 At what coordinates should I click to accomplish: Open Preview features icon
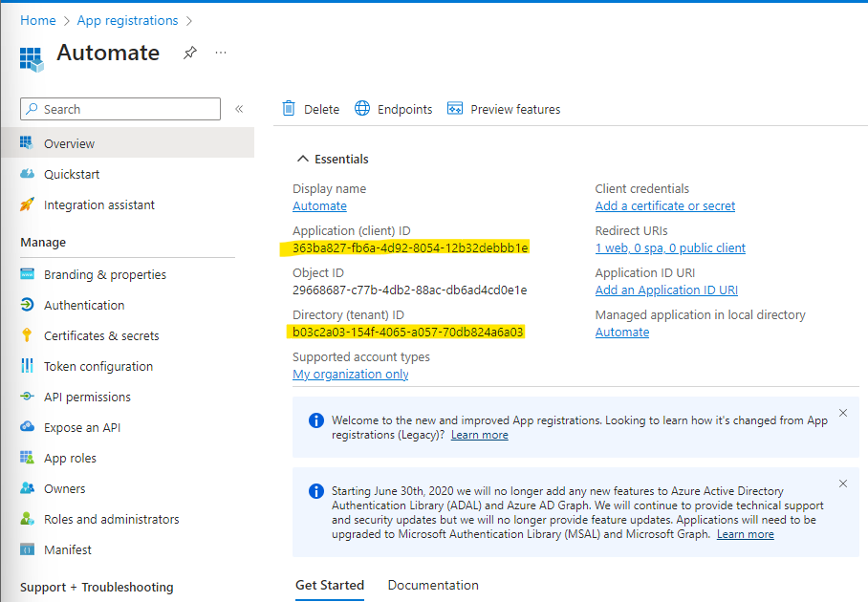(x=455, y=109)
